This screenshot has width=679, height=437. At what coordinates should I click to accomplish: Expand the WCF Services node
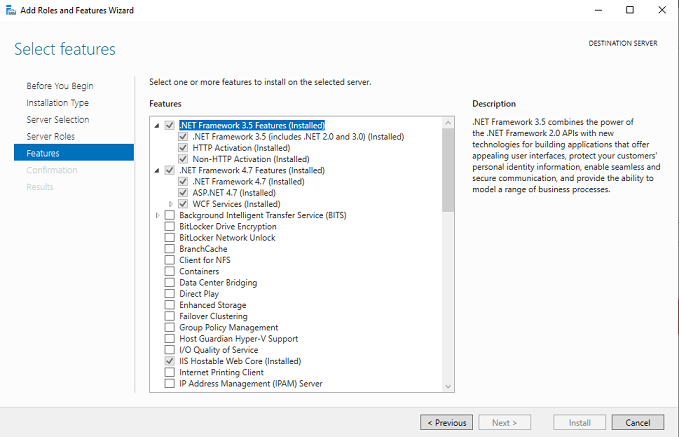tap(171, 204)
